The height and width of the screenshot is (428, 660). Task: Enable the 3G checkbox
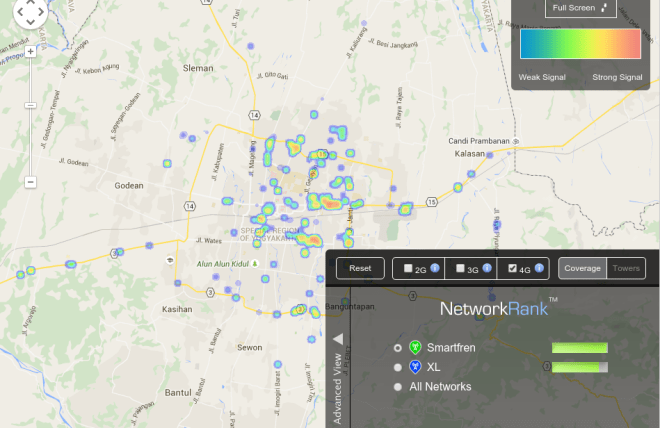[x=460, y=268]
